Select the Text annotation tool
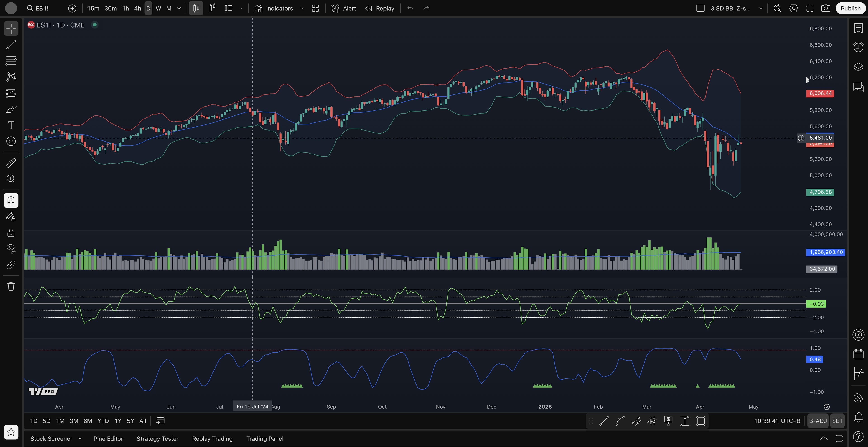 [11, 125]
